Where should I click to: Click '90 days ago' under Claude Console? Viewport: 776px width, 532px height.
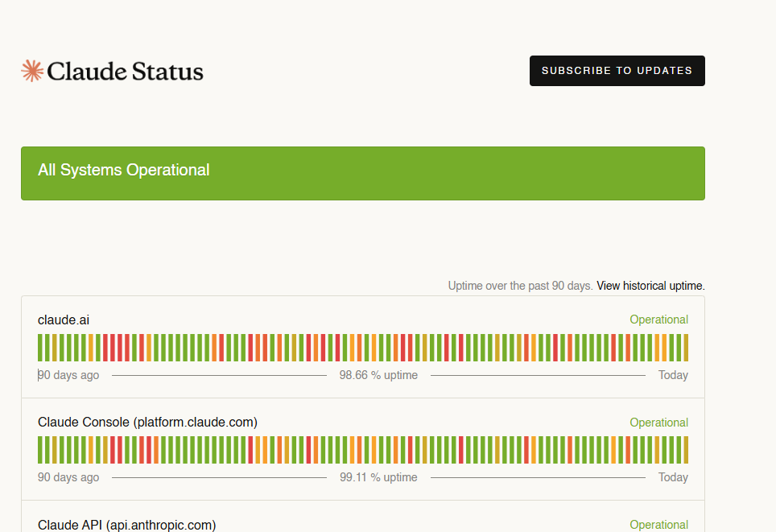click(x=68, y=477)
